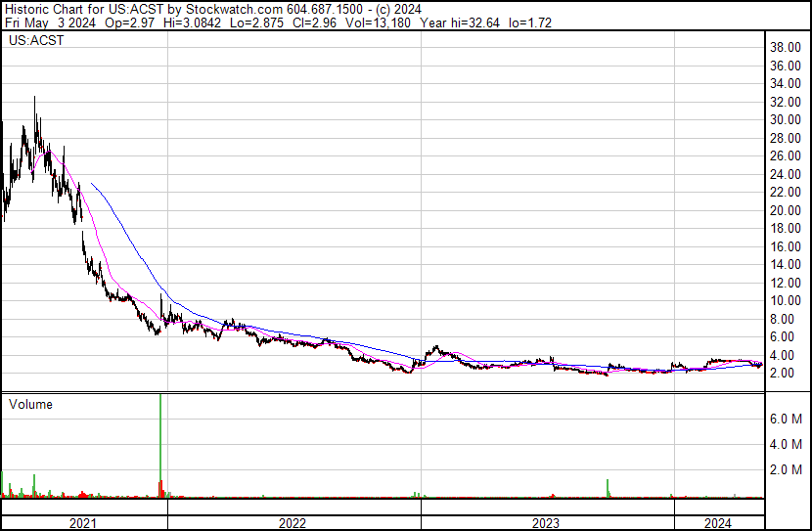Viewport: 812px width, 531px height.
Task: Select the 2022 year label on timeline
Action: pos(293,523)
